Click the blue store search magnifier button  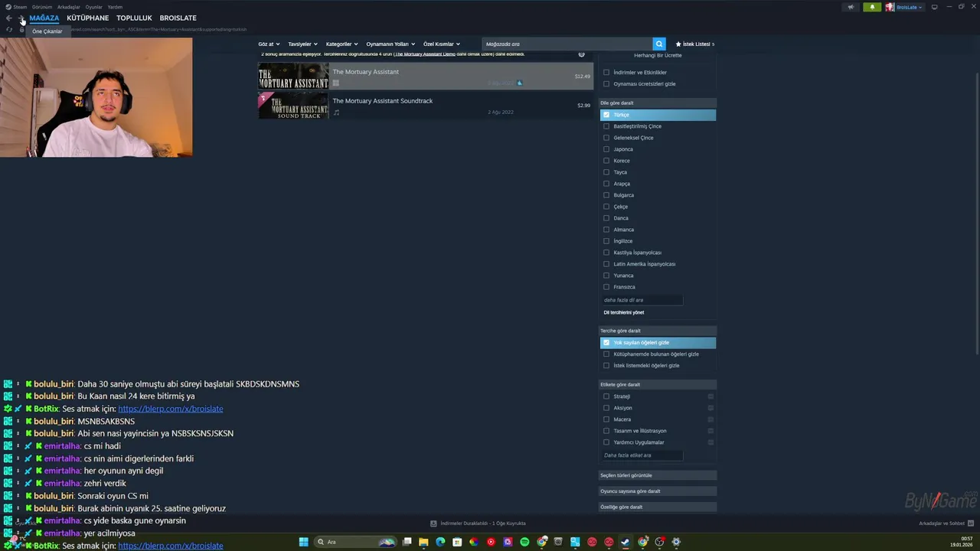659,44
